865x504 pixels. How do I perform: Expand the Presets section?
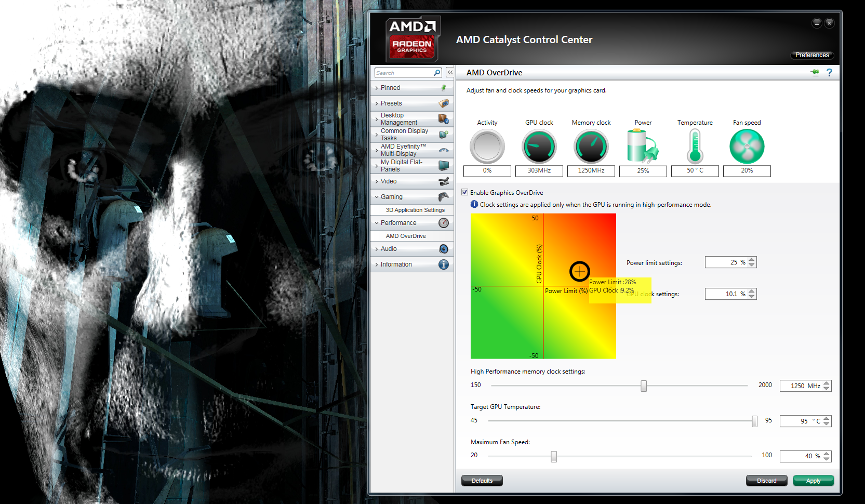[377, 103]
